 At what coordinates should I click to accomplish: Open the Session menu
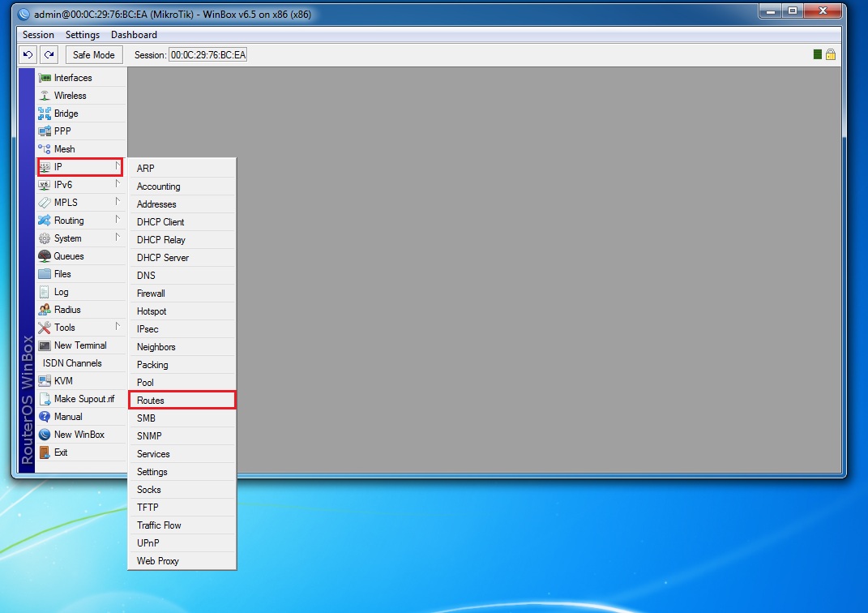[38, 35]
